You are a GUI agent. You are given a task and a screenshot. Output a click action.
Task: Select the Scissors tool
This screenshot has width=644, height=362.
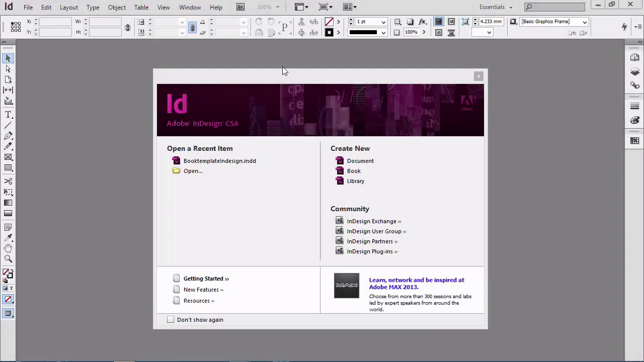click(x=8, y=181)
